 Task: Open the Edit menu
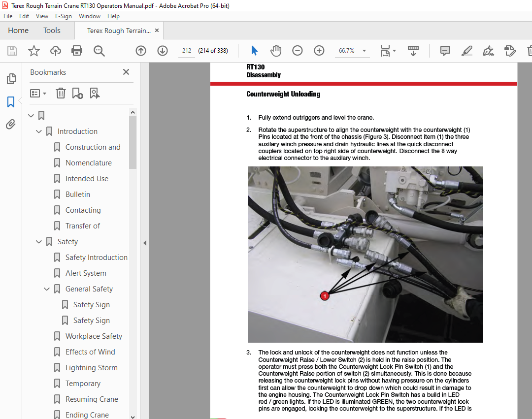click(x=24, y=16)
